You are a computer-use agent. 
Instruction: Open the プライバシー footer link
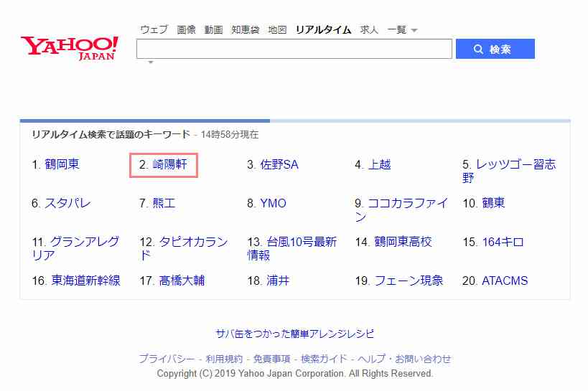pos(167,359)
